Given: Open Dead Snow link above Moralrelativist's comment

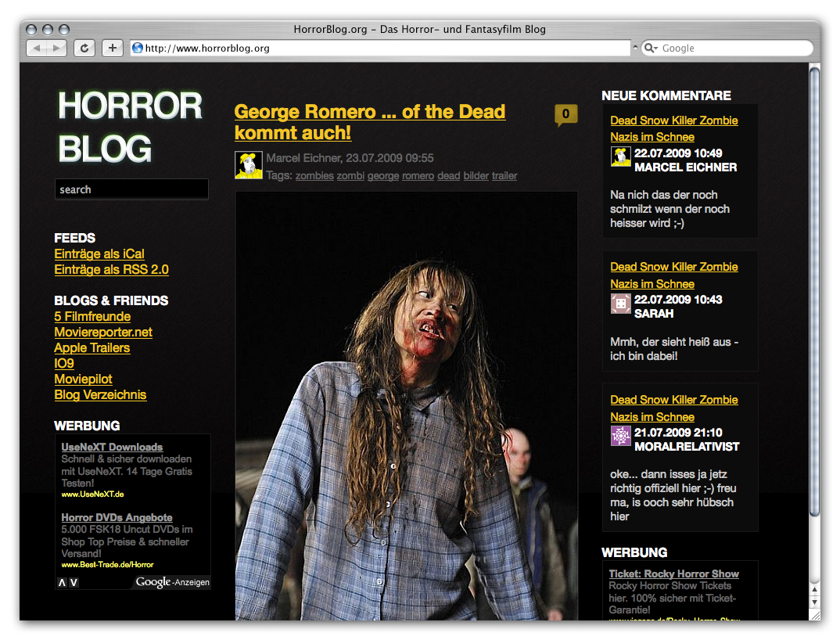Looking at the screenshot, I should pyautogui.click(x=674, y=408).
